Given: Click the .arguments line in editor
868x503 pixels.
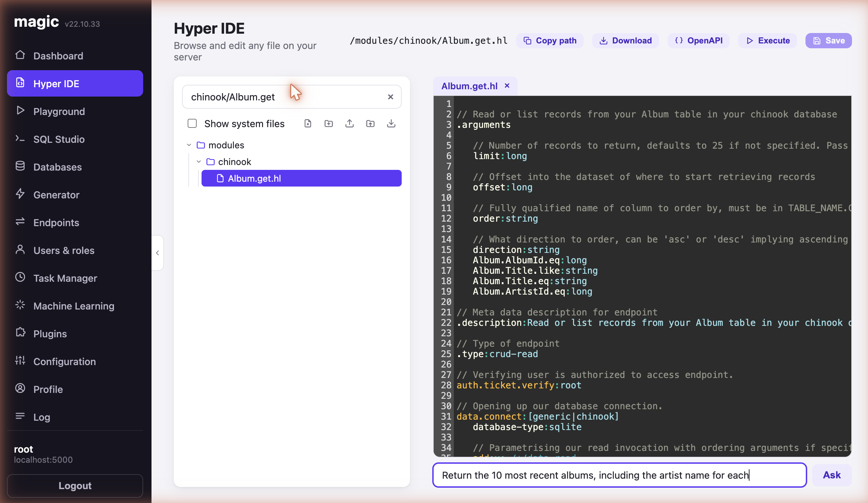Looking at the screenshot, I should click(x=484, y=125).
